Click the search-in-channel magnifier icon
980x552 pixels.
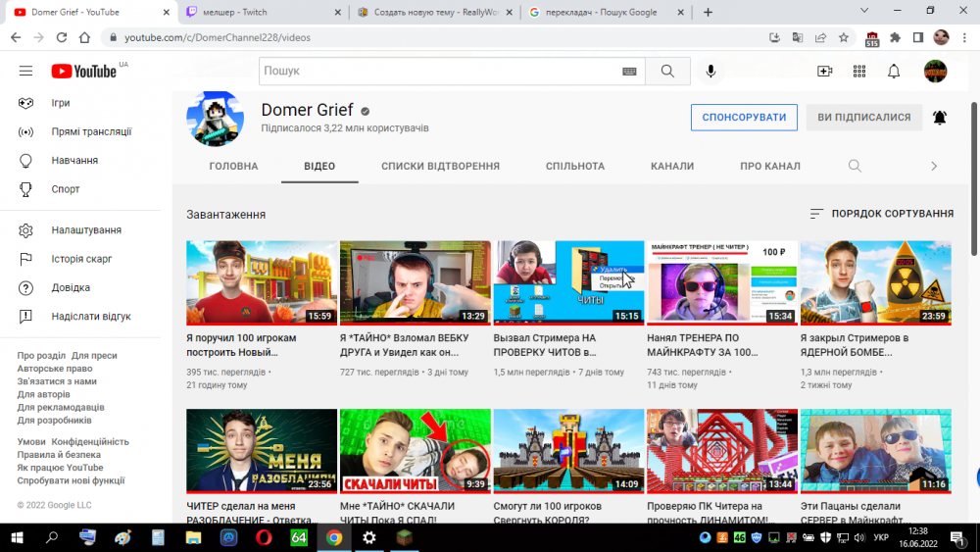855,167
